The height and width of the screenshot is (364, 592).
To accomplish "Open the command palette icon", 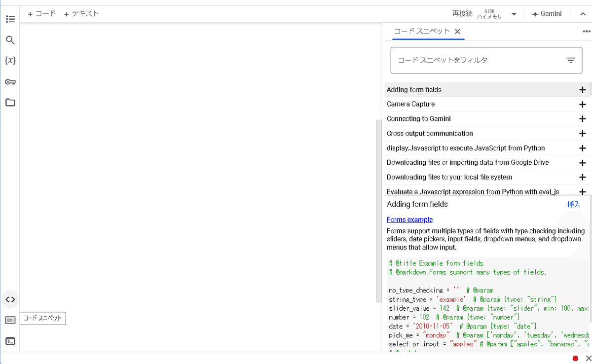I will tap(10, 320).
